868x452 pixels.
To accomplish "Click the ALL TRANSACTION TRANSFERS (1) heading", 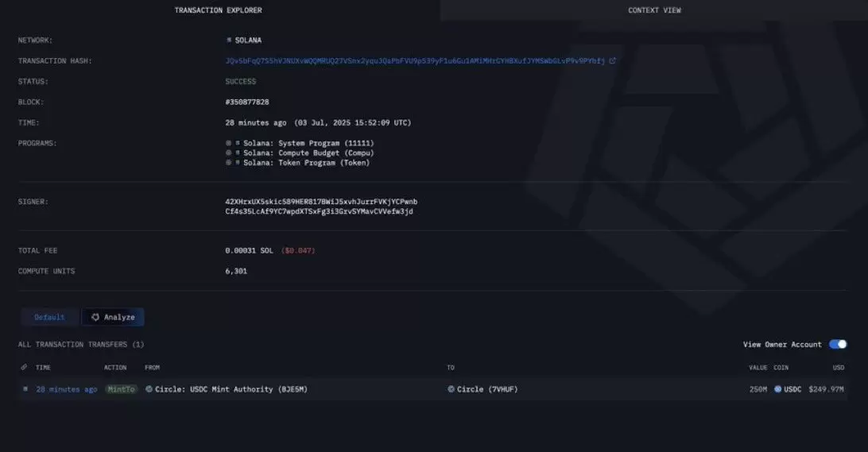I will (x=81, y=344).
